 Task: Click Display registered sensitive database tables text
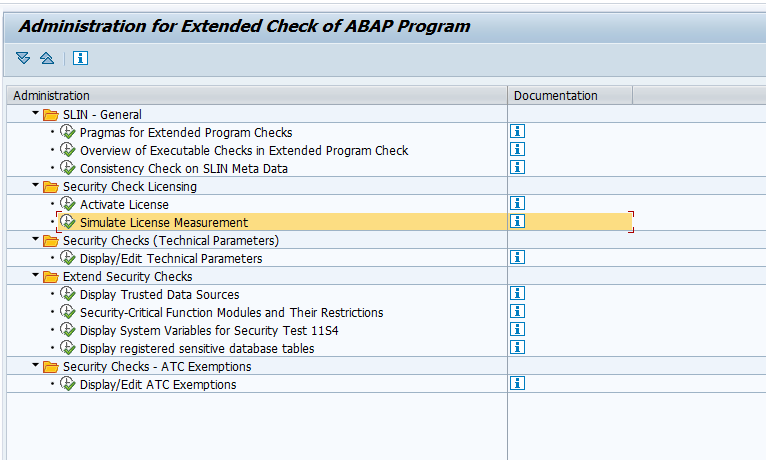click(x=197, y=349)
